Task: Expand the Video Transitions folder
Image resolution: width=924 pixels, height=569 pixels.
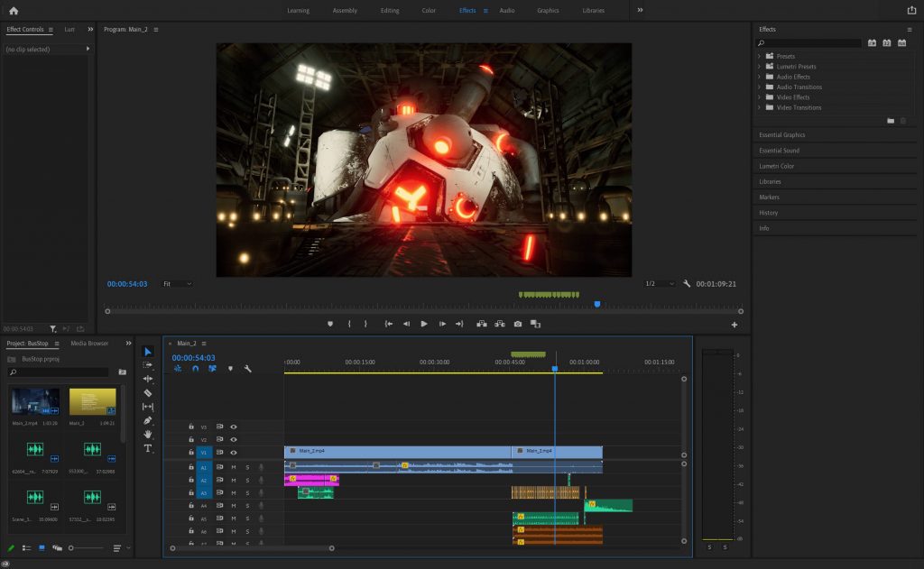Action: click(x=760, y=108)
